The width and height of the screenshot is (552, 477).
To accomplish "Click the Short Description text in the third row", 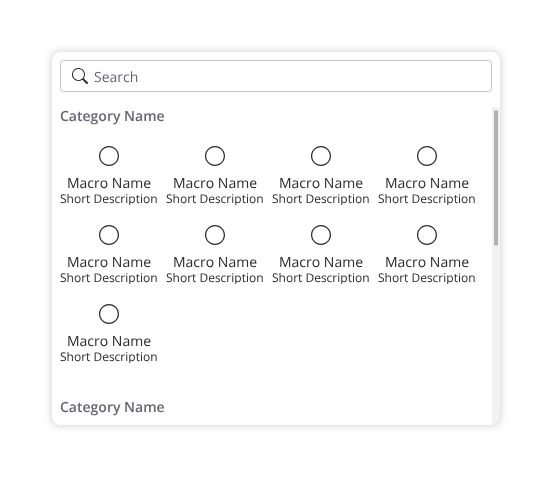I will pos(109,357).
